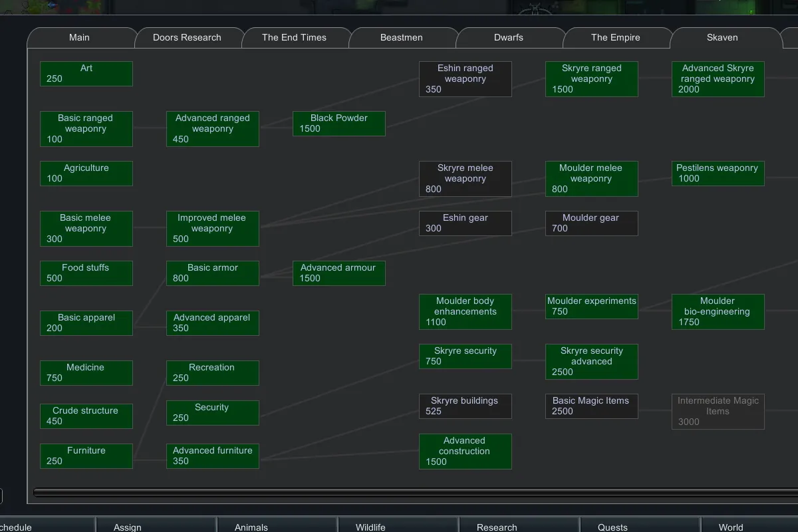The image size is (798, 532).
Task: Select the Moulder gear research node
Action: click(591, 223)
